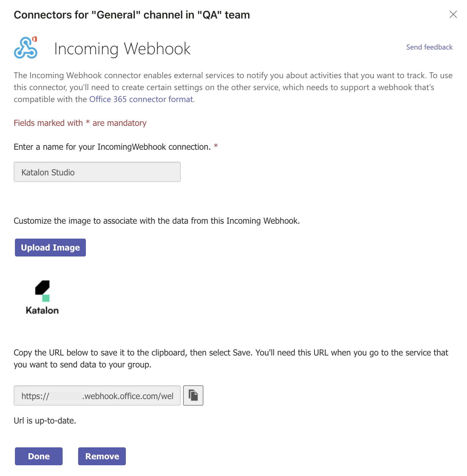This screenshot has height=476, width=467.
Task: Click Remove to delete the webhook
Action: click(102, 456)
